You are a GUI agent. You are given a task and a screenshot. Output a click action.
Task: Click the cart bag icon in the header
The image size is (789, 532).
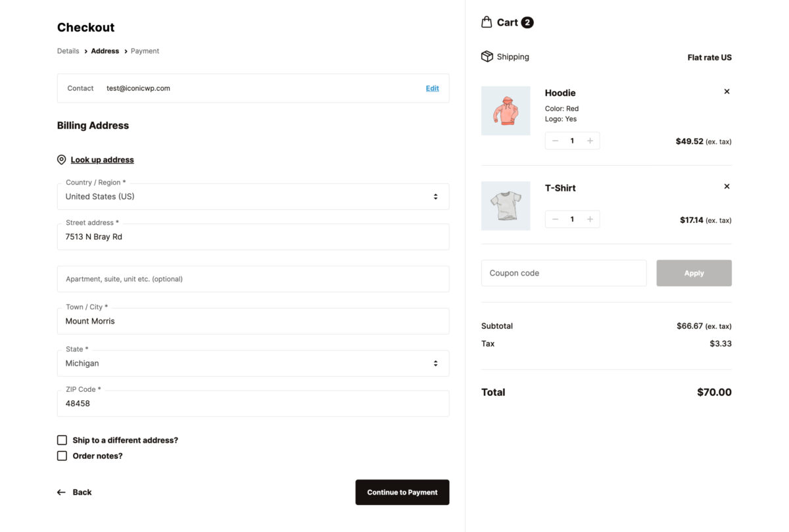coord(485,22)
